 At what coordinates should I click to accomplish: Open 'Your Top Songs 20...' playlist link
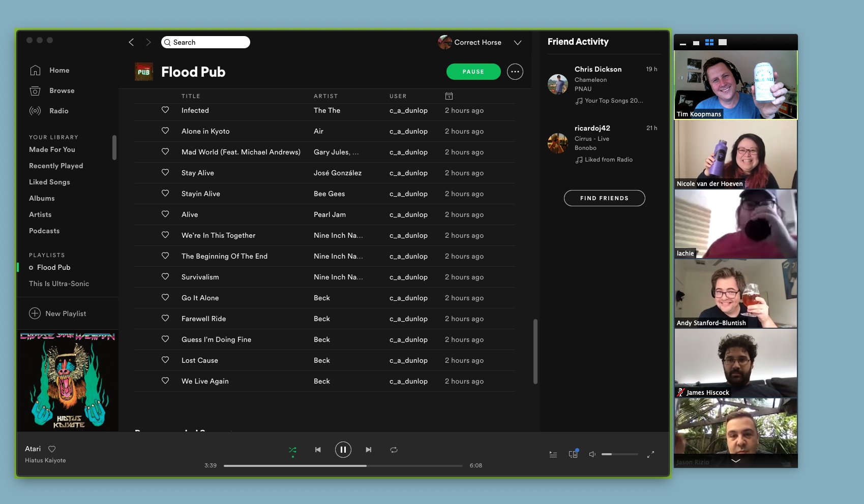click(x=614, y=101)
